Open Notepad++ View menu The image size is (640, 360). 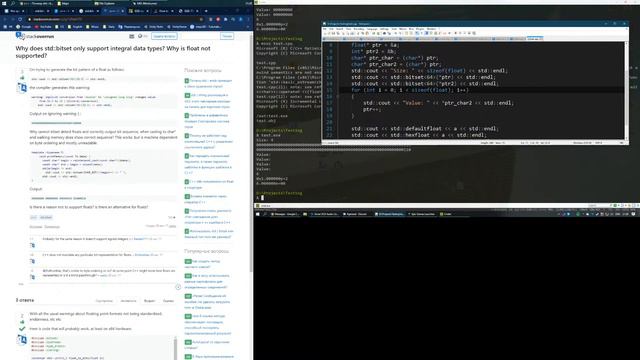click(349, 29)
